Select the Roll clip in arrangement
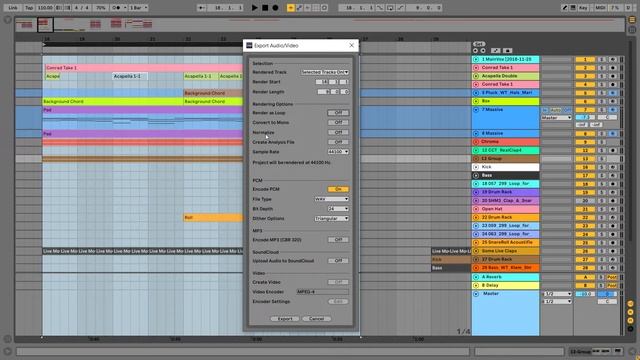640x360 pixels. point(213,218)
